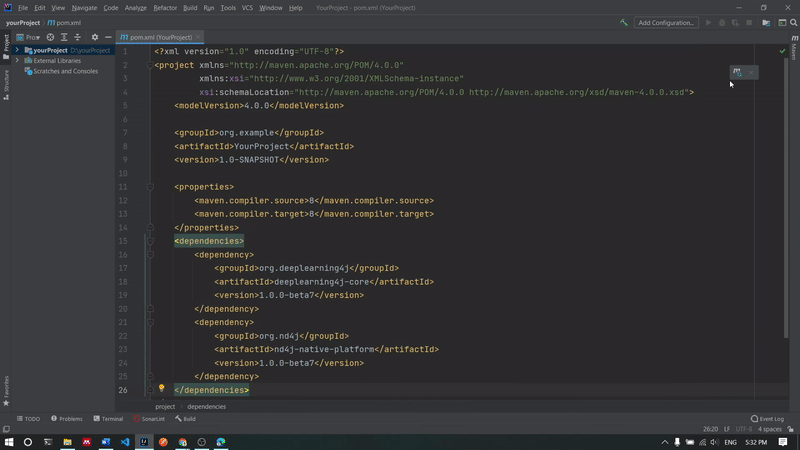Click Add Configuration button
The height and width of the screenshot is (450, 800).
click(666, 22)
